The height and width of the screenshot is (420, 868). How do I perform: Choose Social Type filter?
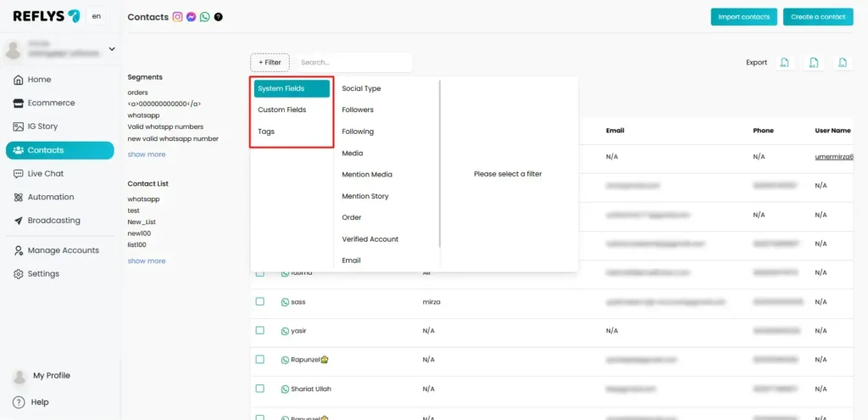point(361,88)
